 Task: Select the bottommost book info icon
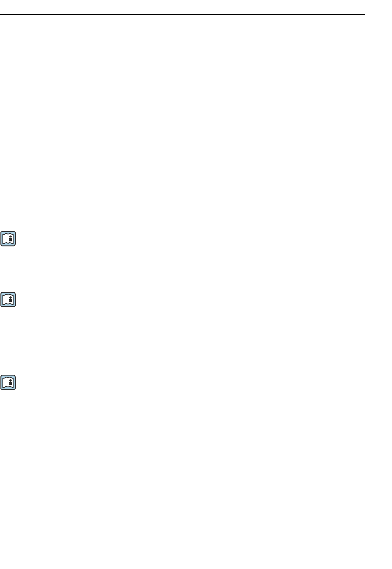coord(8,382)
